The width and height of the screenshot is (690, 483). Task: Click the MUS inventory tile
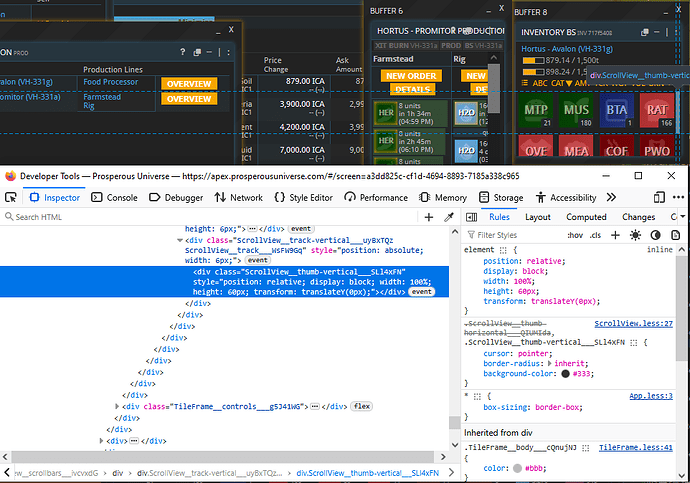(x=576, y=110)
